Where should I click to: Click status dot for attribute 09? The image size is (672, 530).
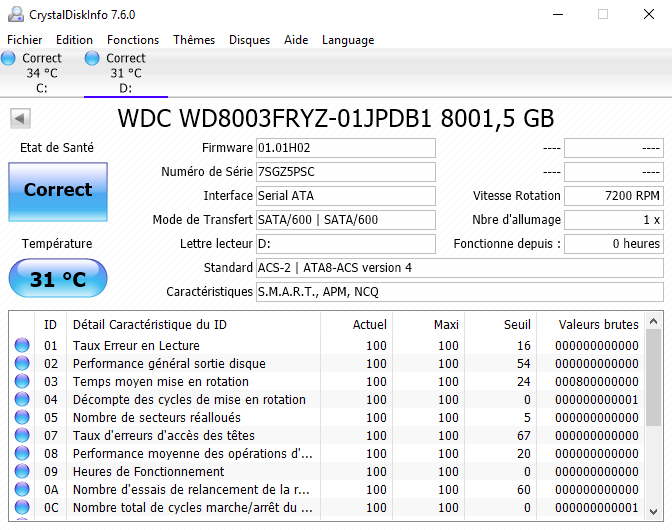click(22, 471)
